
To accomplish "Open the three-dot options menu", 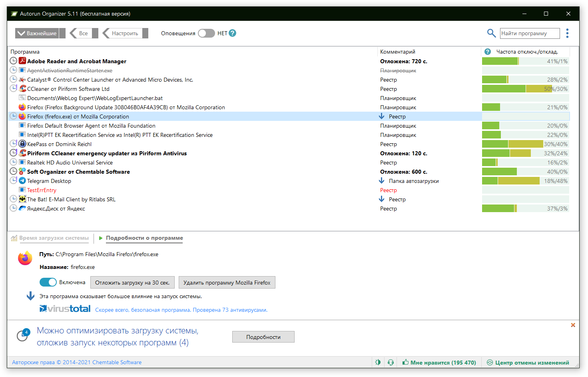I will click(x=567, y=33).
